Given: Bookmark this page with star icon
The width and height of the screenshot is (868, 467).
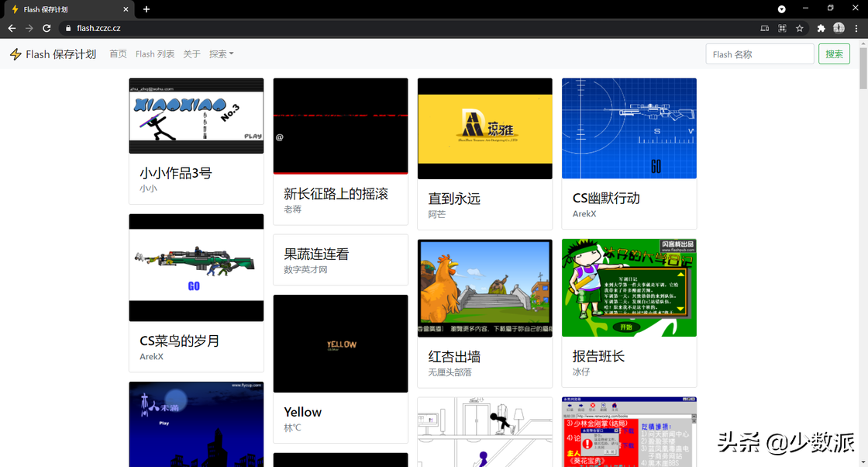Looking at the screenshot, I should pos(800,28).
